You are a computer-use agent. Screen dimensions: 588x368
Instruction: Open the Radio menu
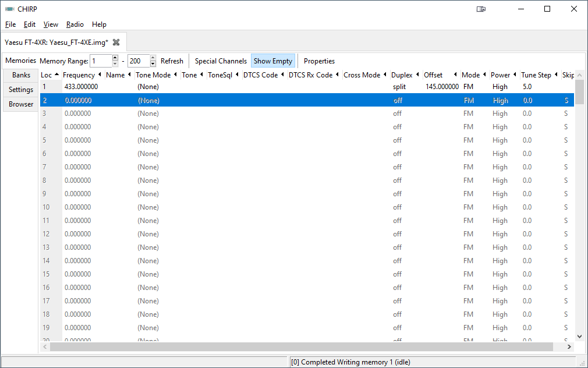point(75,24)
